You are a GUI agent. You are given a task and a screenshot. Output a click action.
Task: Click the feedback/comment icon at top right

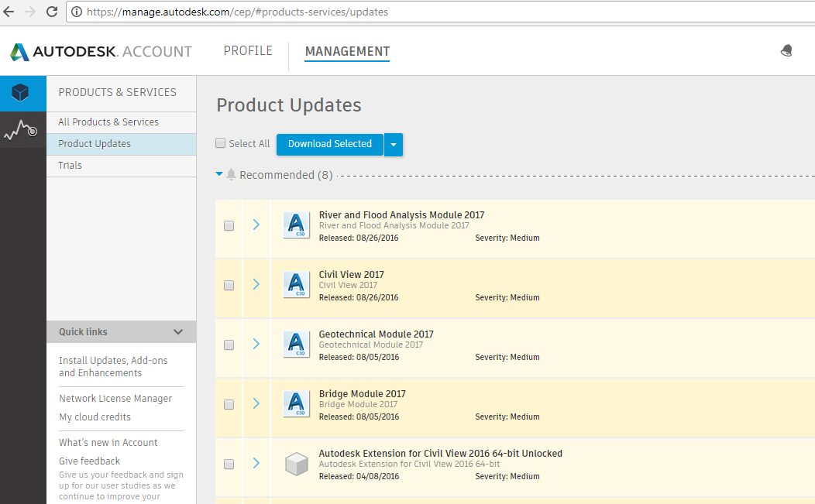[786, 50]
